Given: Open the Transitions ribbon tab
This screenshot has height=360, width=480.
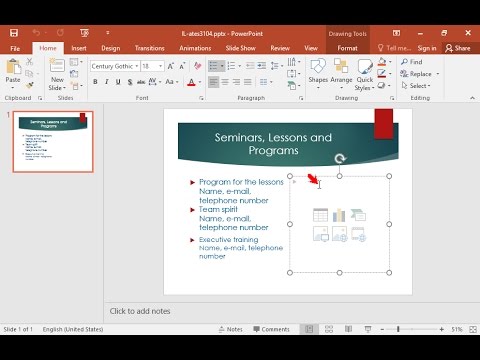Looking at the screenshot, I should pyautogui.click(x=150, y=48).
